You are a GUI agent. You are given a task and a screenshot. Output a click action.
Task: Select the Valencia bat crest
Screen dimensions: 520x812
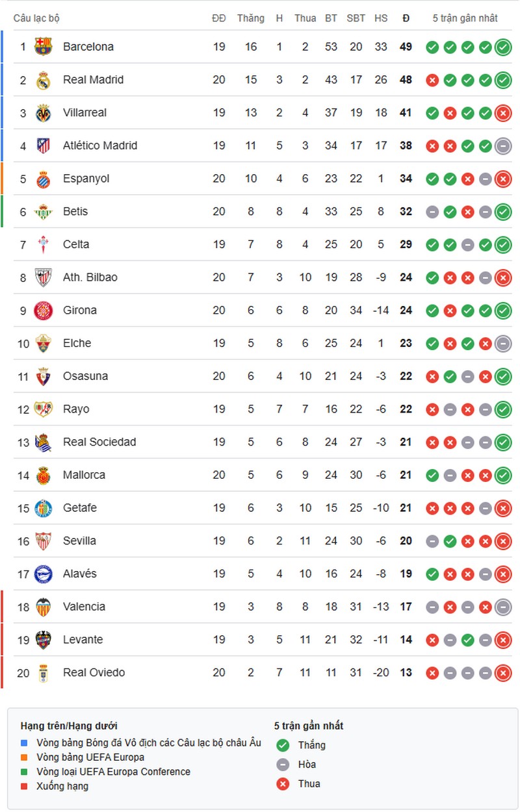click(x=43, y=607)
